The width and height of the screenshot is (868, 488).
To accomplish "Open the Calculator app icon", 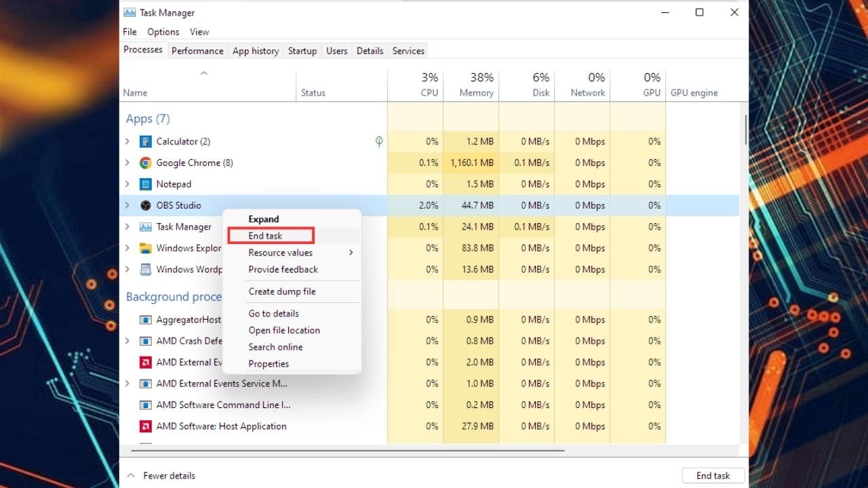I will (145, 141).
